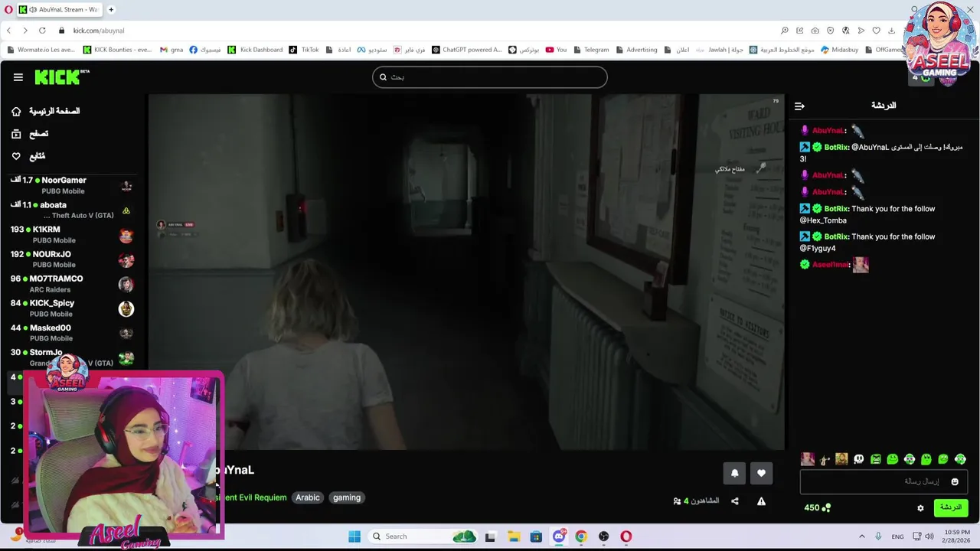980x551 pixels.
Task: Open Opera from the taskbar
Action: pyautogui.click(x=626, y=536)
